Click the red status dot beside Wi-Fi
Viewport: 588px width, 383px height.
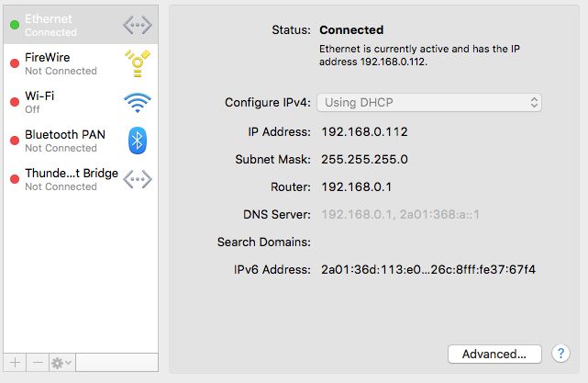click(15, 102)
